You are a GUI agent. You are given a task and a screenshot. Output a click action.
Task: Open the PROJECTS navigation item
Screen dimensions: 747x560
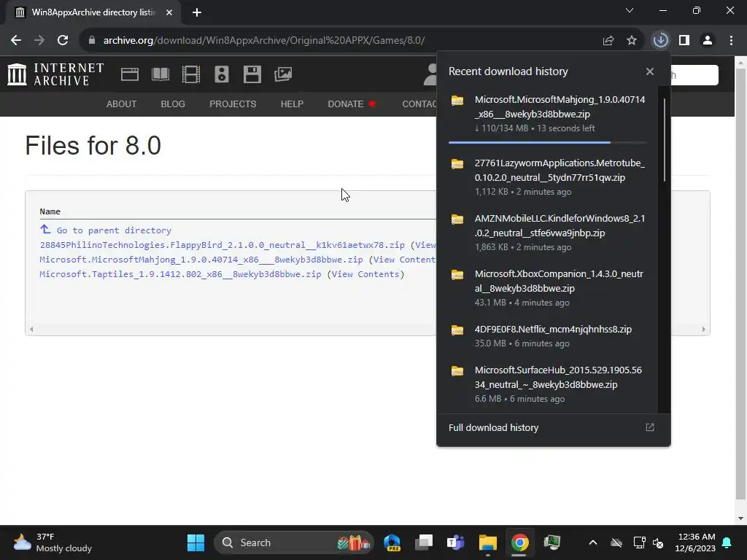[233, 104]
